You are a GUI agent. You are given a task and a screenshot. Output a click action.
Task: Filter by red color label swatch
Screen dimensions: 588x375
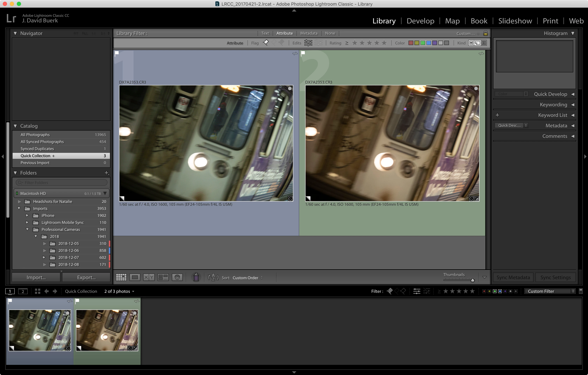(411, 43)
